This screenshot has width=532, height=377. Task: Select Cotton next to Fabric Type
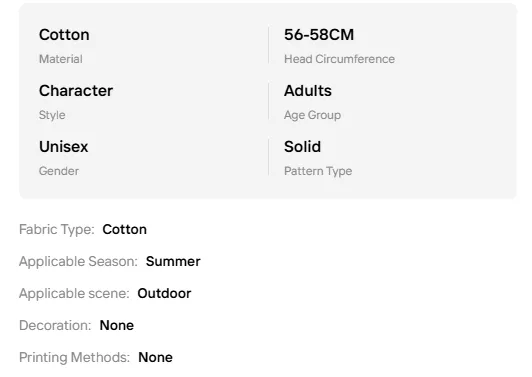[x=125, y=230]
